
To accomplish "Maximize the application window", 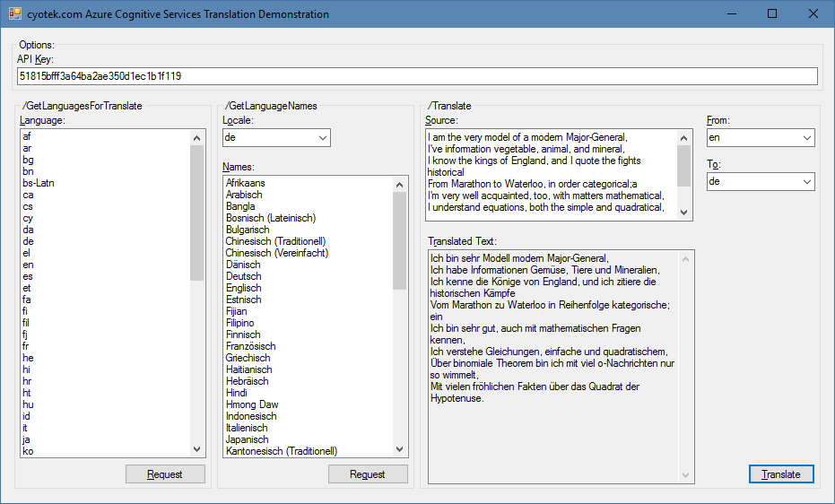I will 772,13.
